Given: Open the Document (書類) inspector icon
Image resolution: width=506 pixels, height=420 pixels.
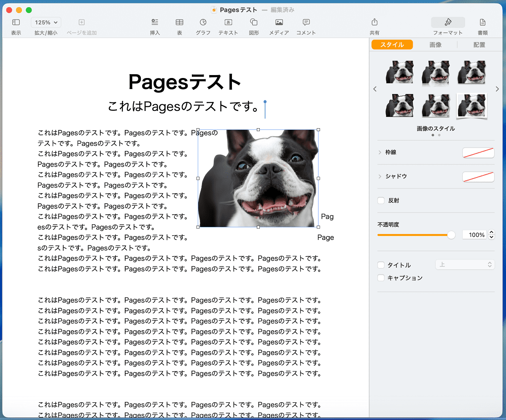Looking at the screenshot, I should [483, 22].
